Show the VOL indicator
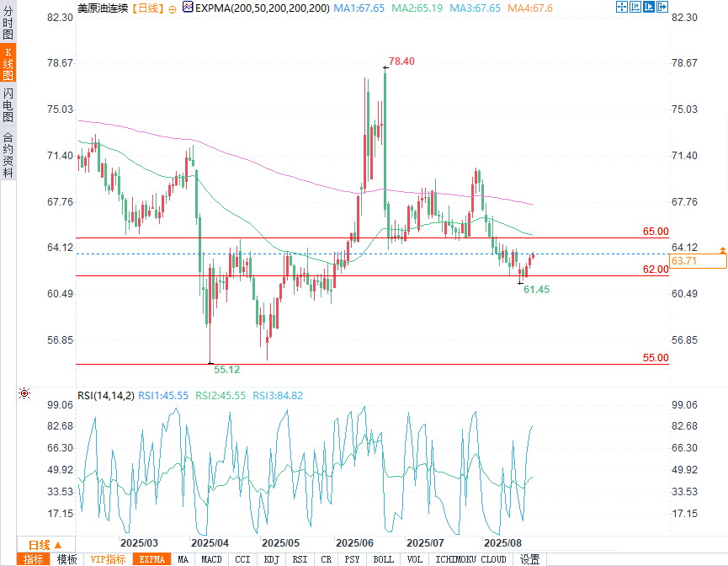The width and height of the screenshot is (728, 566). click(415, 559)
